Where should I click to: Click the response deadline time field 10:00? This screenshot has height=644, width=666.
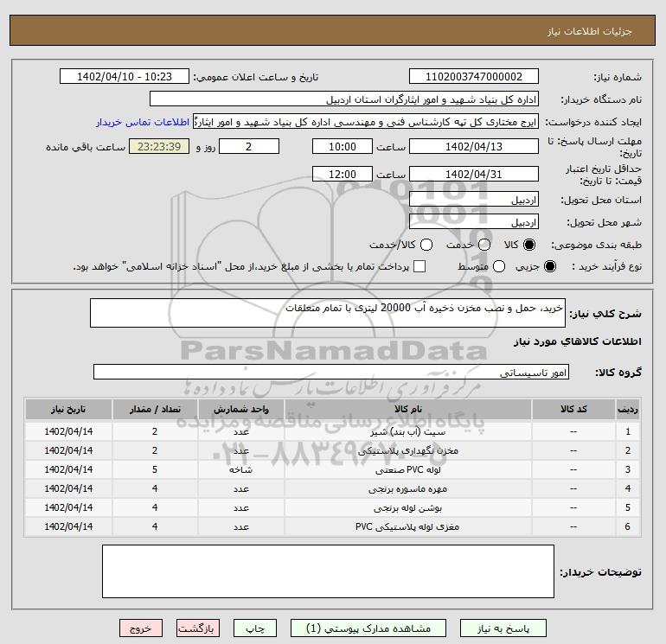click(343, 146)
